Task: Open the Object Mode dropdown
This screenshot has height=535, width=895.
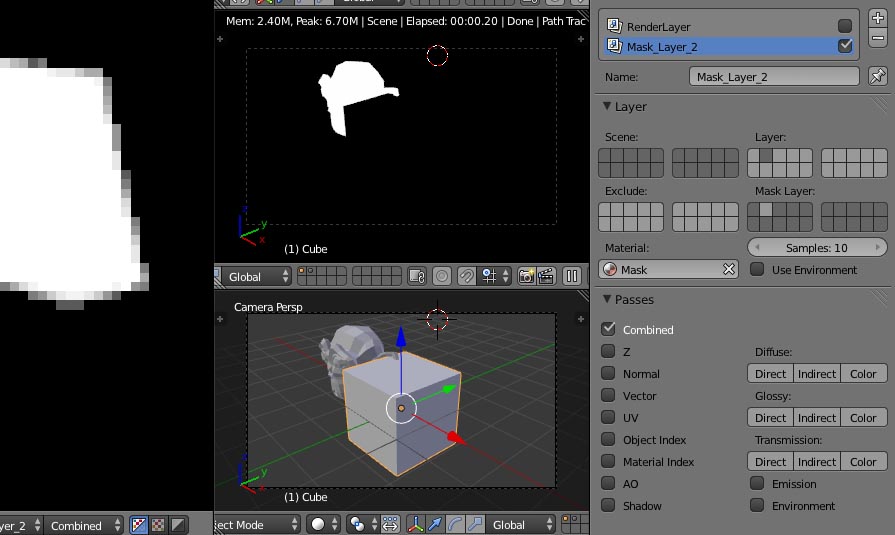Action: click(257, 524)
